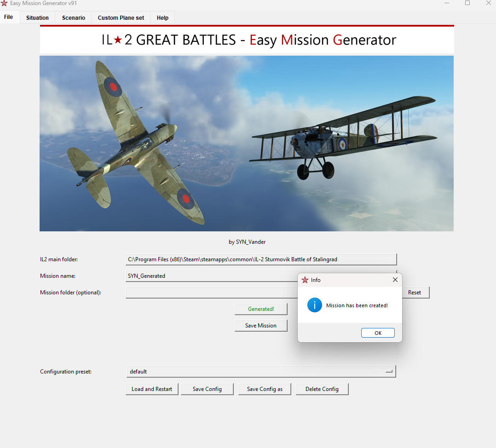Maximize the Easy Mission Generator window

(467, 3)
